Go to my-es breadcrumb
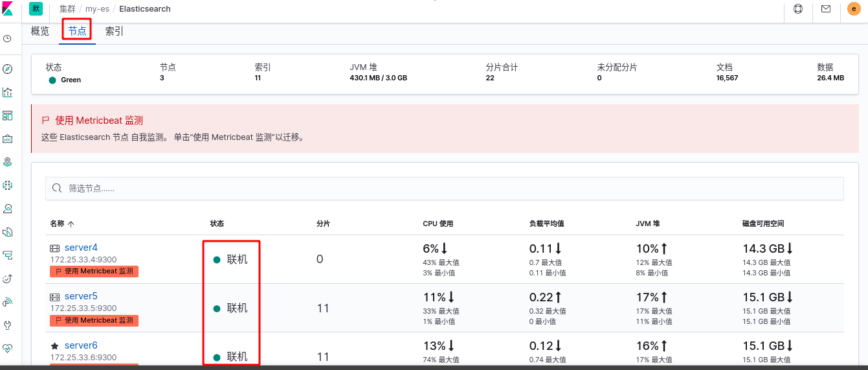 click(97, 9)
